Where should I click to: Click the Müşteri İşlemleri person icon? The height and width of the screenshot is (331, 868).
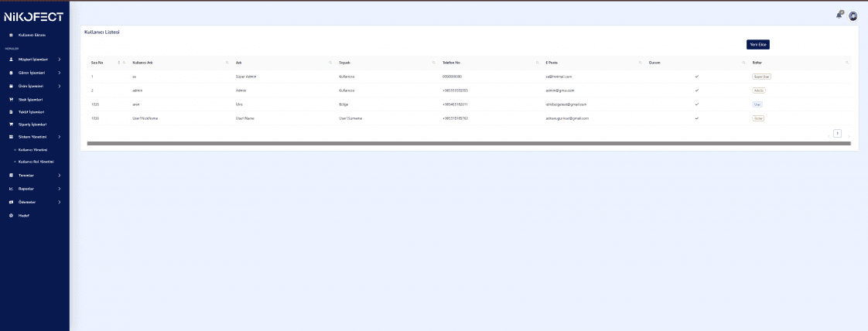(11, 60)
